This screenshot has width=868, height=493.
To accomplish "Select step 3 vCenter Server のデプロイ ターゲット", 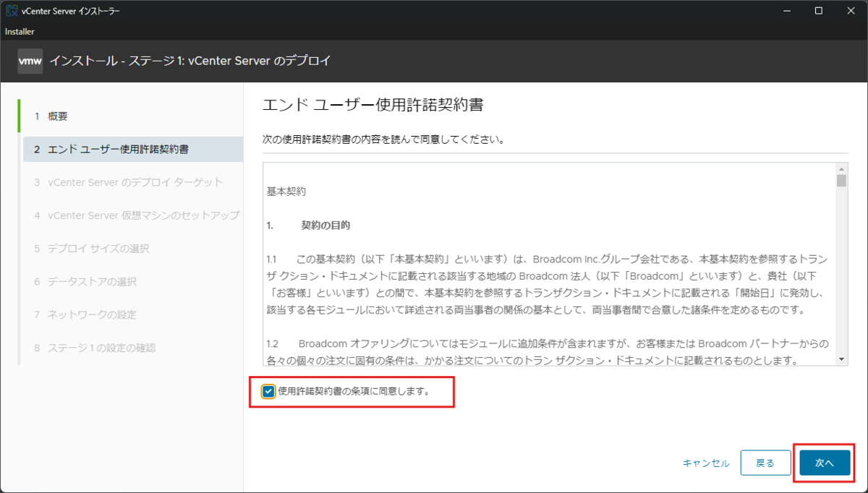I will 133,182.
